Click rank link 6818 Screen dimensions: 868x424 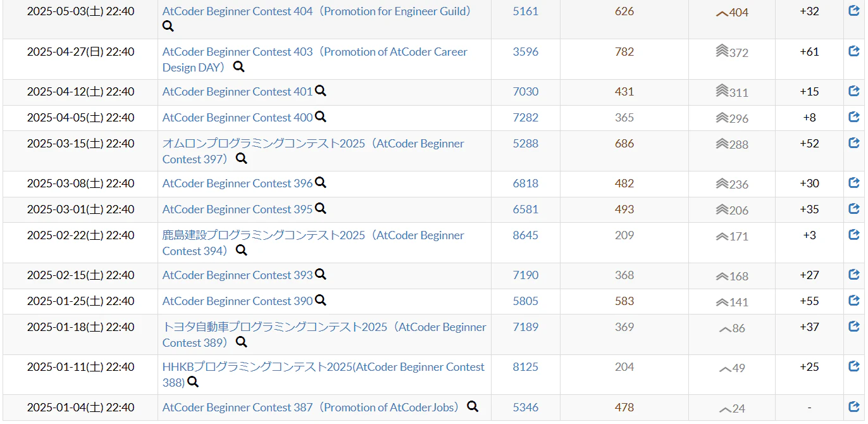[526, 184]
